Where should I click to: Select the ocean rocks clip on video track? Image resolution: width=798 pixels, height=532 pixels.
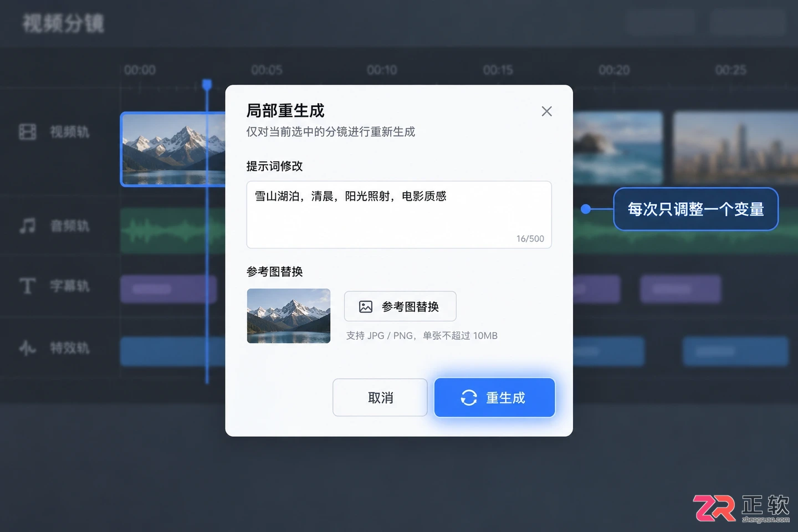point(618,148)
